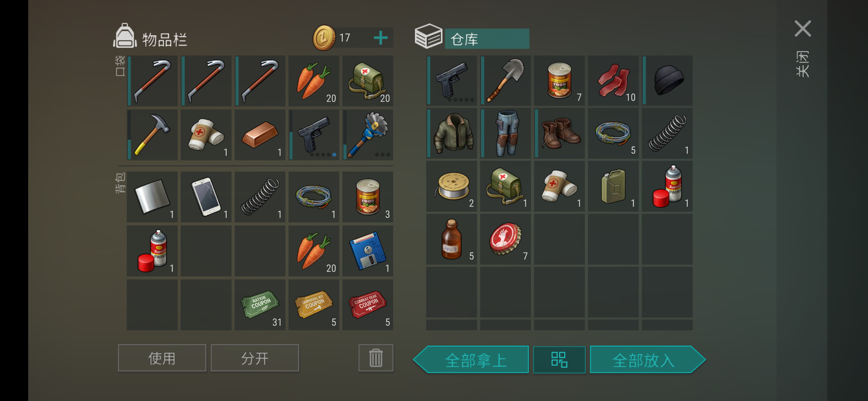Select the copper bar item
868x401 pixels.
pyautogui.click(x=260, y=135)
